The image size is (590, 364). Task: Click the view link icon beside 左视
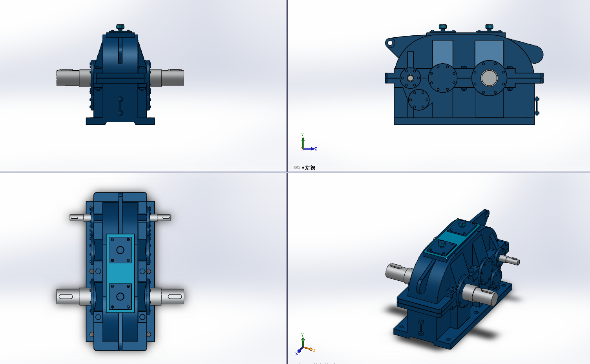click(x=297, y=168)
